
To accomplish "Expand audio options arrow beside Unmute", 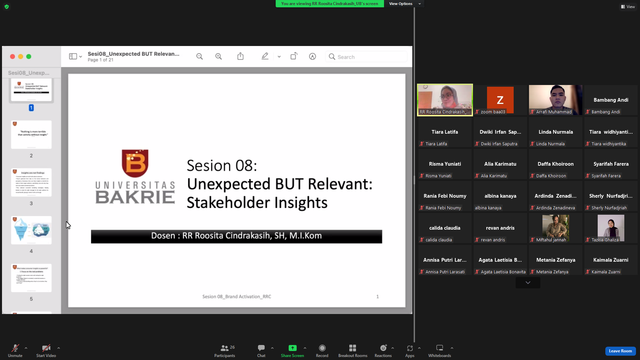I will (26, 348).
